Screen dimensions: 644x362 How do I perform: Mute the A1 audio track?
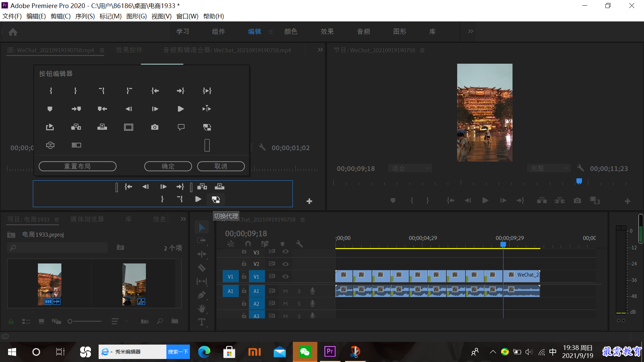285,291
